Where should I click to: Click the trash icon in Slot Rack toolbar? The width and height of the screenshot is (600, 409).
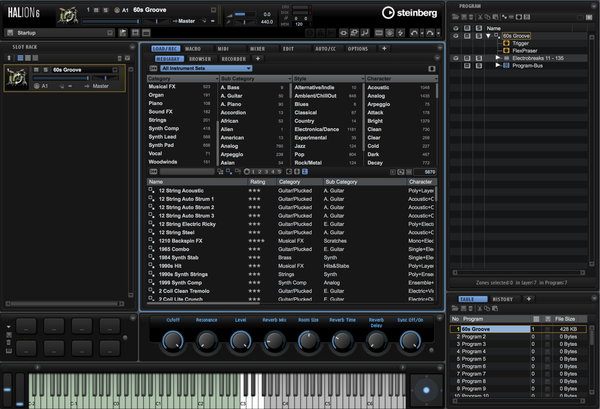click(119, 58)
